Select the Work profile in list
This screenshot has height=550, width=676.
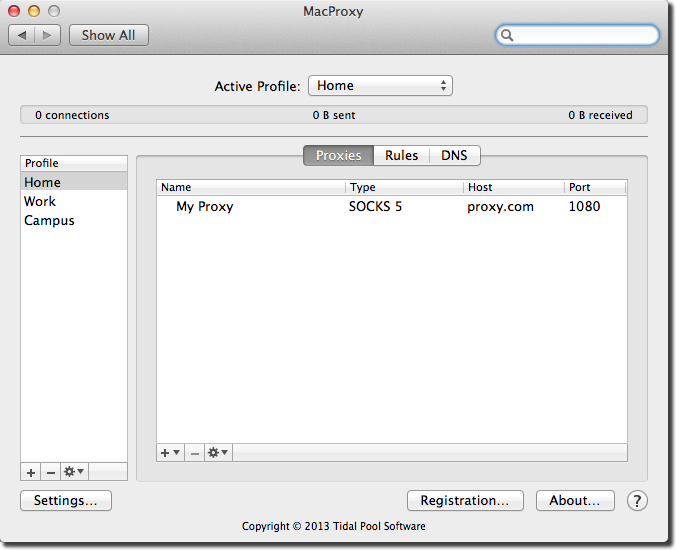click(40, 201)
